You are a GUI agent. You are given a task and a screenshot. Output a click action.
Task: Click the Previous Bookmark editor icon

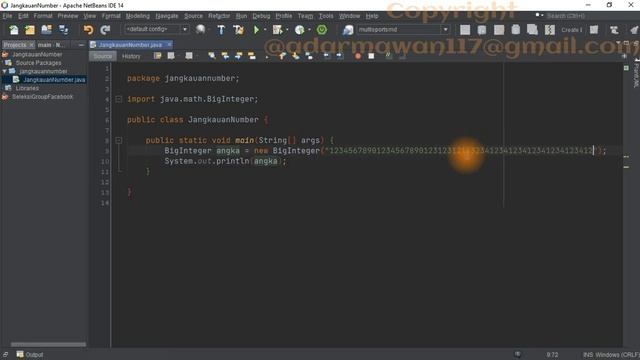point(282,56)
